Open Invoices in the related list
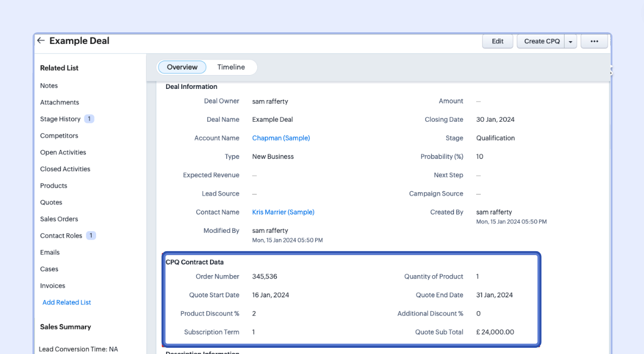Screen dimensions: 644x354 52,286
